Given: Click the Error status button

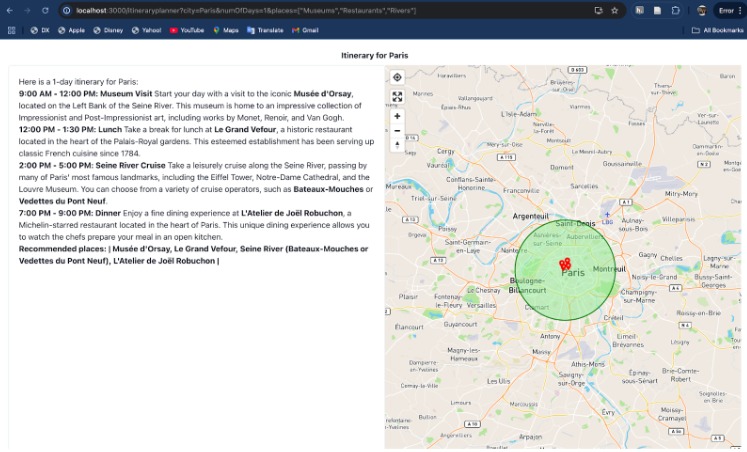Looking at the screenshot, I should tap(726, 10).
